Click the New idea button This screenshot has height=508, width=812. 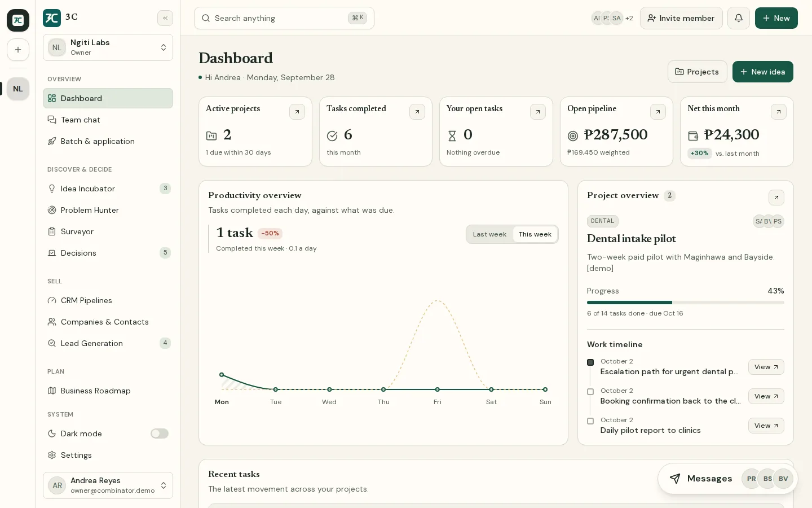coord(762,72)
